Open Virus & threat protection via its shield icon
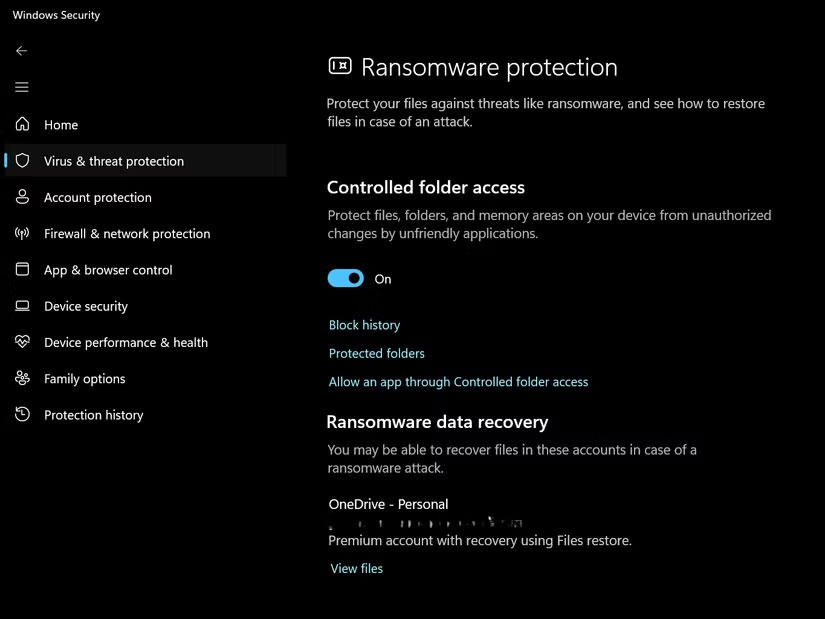The height and width of the screenshot is (619, 825). pyautogui.click(x=21, y=160)
